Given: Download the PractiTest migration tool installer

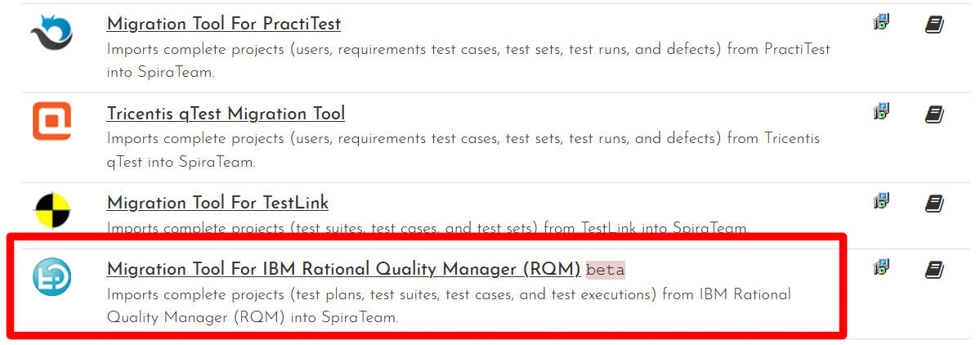Looking at the screenshot, I should 881,23.
